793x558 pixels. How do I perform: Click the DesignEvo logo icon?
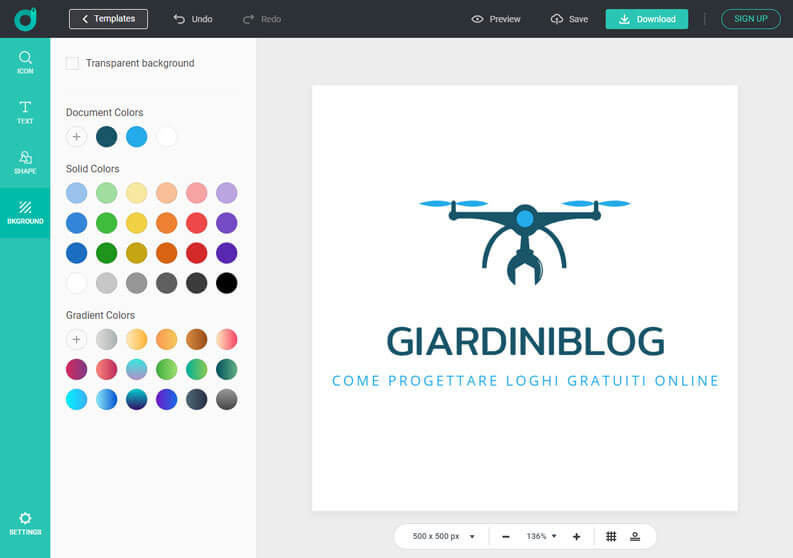click(x=25, y=19)
